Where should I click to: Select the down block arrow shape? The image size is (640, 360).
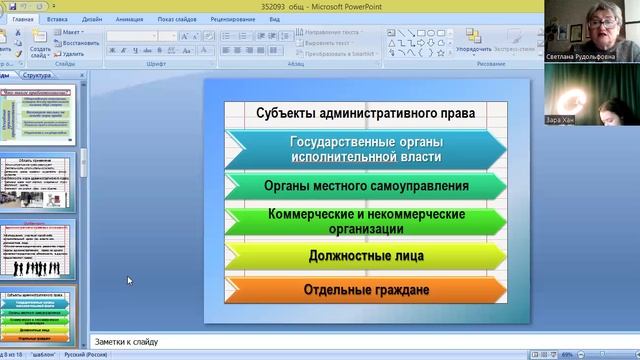[431, 43]
